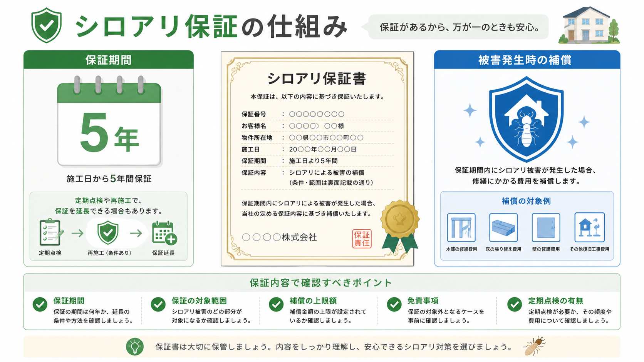Click the red 保証責任 stamp
The image size is (644, 362).
click(362, 239)
